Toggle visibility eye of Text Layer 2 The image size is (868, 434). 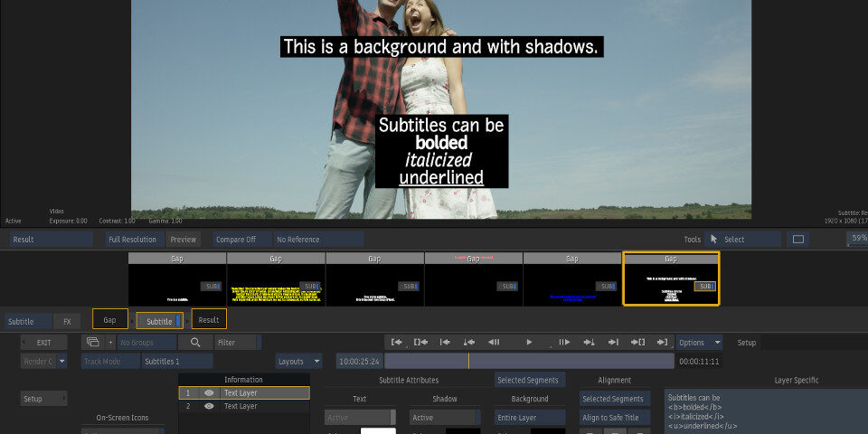[x=209, y=407]
